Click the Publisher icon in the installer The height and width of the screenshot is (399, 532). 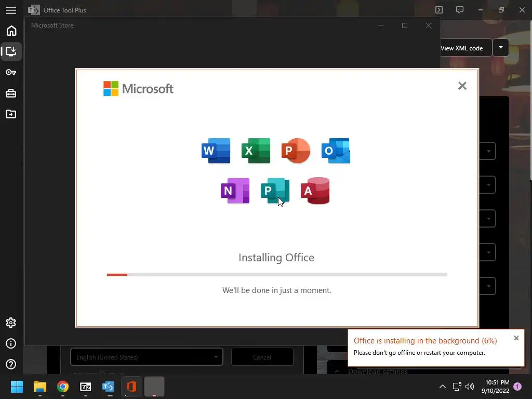pos(275,191)
